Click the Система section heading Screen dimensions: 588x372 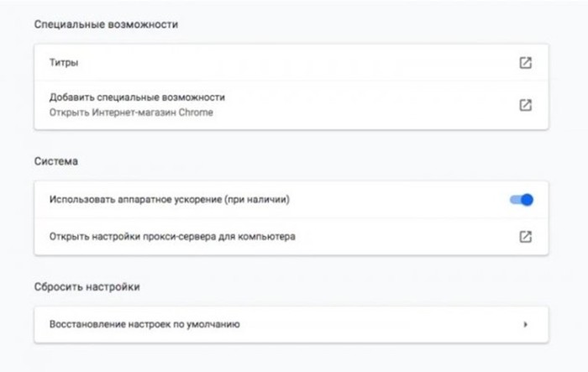tap(56, 161)
